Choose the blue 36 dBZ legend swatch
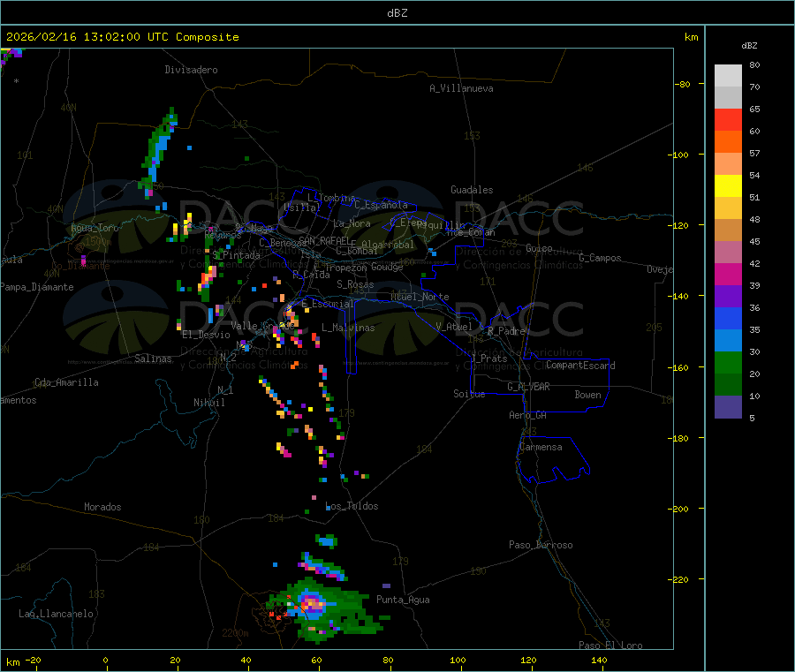Viewport: 795px width, 672px height. point(728,318)
